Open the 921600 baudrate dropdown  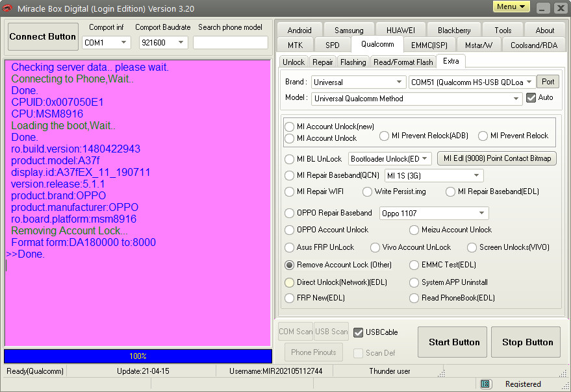[163, 43]
